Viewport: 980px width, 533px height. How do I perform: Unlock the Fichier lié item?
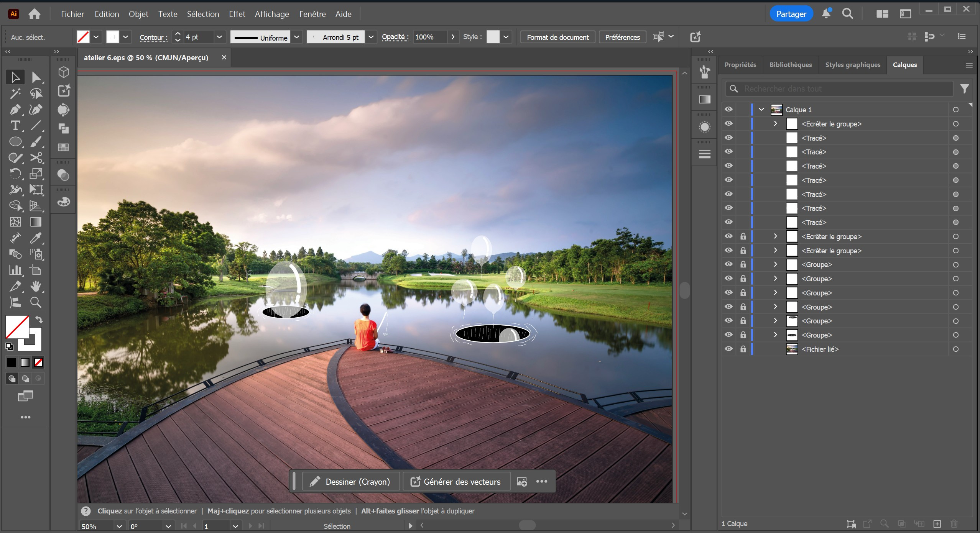point(743,349)
